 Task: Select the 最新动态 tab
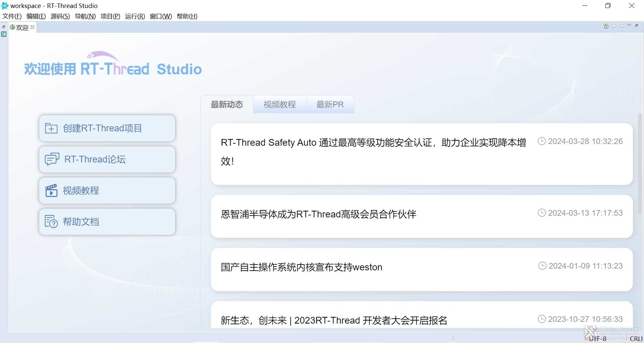tap(227, 105)
